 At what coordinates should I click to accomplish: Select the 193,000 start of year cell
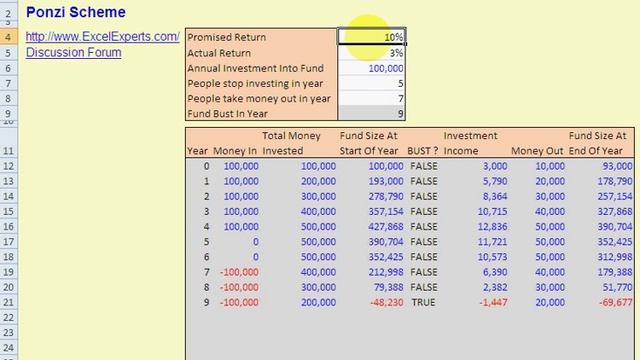[386, 181]
